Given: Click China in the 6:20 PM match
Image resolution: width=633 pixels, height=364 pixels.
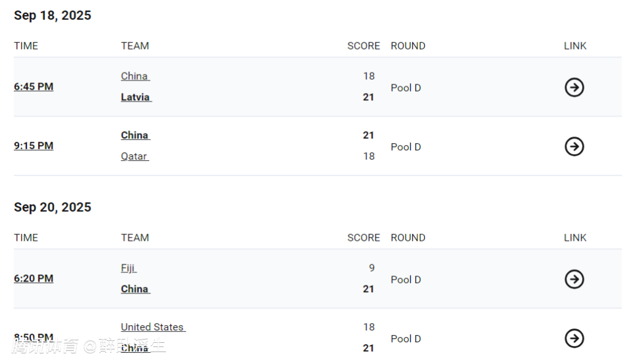Looking at the screenshot, I should pos(135,289).
